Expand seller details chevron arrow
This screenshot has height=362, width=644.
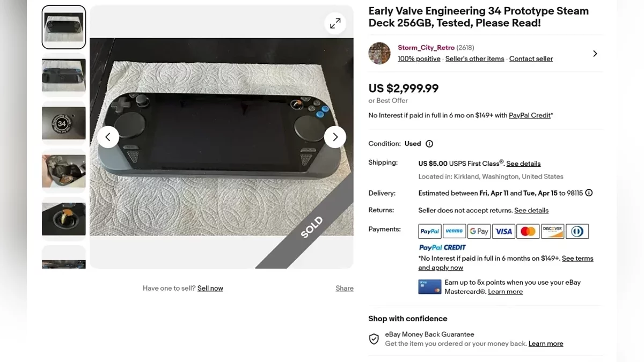coord(595,54)
